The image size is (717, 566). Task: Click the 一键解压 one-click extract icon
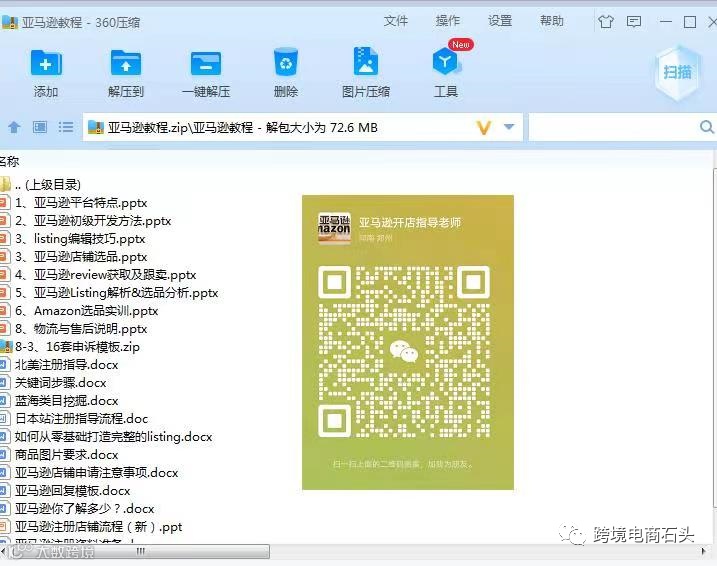point(206,63)
